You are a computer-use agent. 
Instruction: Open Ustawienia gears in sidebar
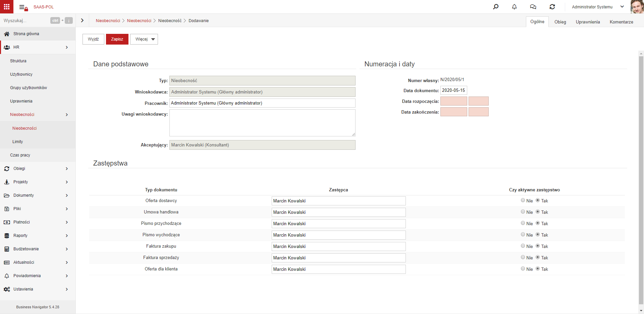click(7, 289)
